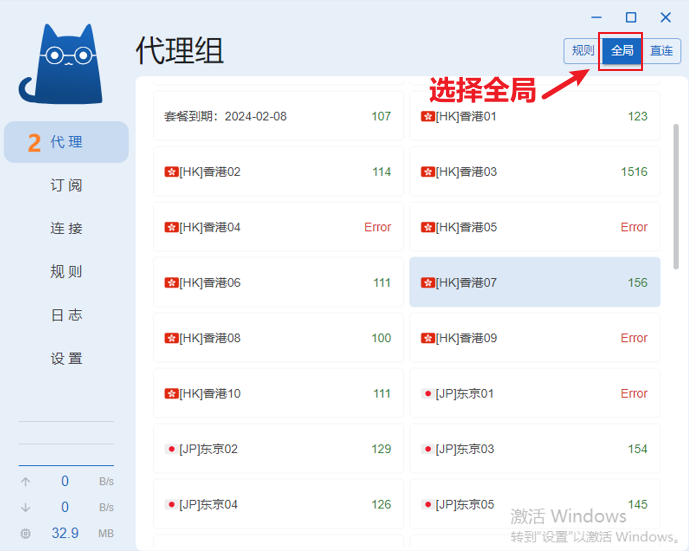Maximize the application window
Screen dimensions: 689x551
(631, 17)
